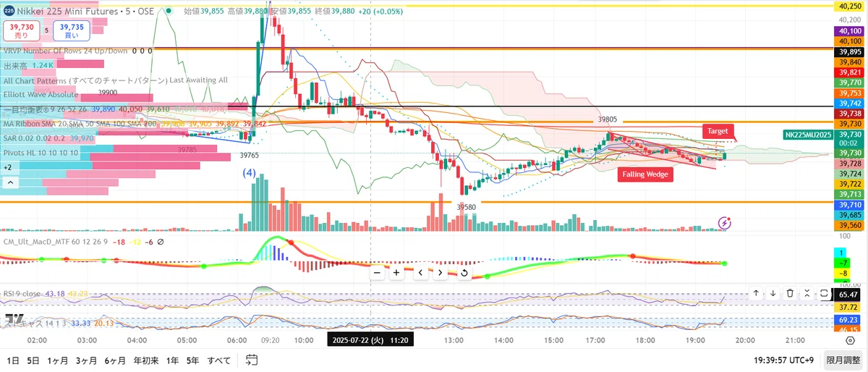Click the 2025-07-22 11:20 date label
868x372 pixels.
point(371,339)
